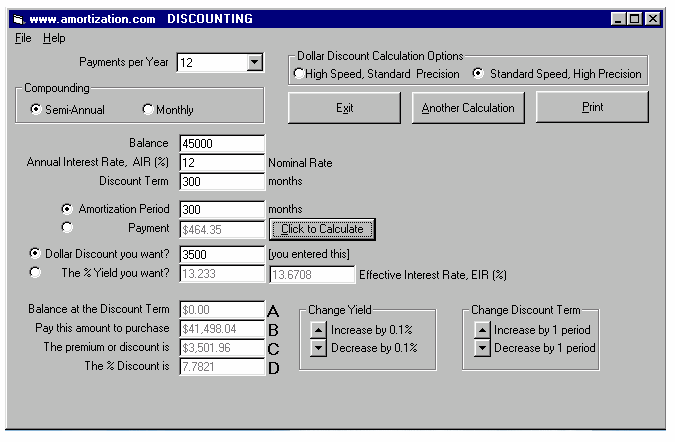Click the Balance input field
675x442 pixels.
[222, 144]
